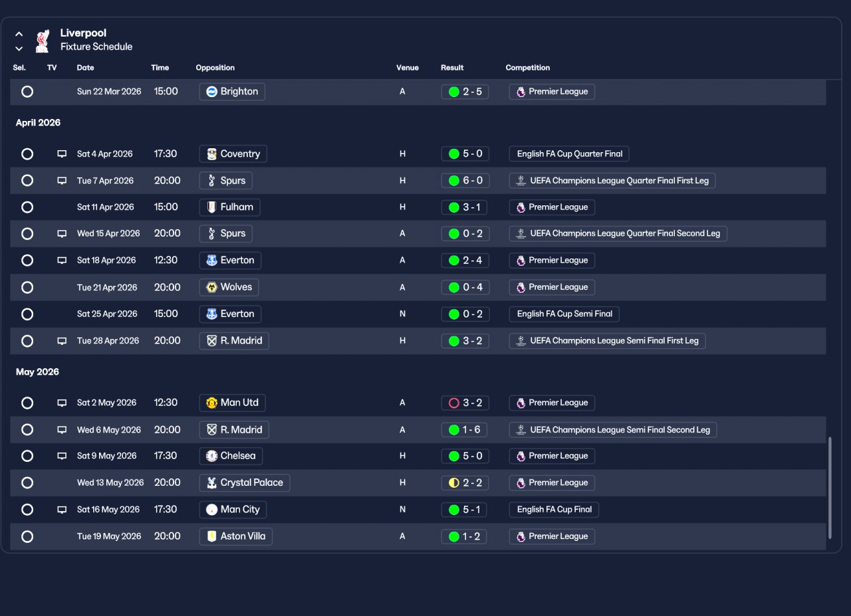Image resolution: width=851 pixels, height=616 pixels.
Task: Click the Liverpool club crest icon
Action: point(43,41)
